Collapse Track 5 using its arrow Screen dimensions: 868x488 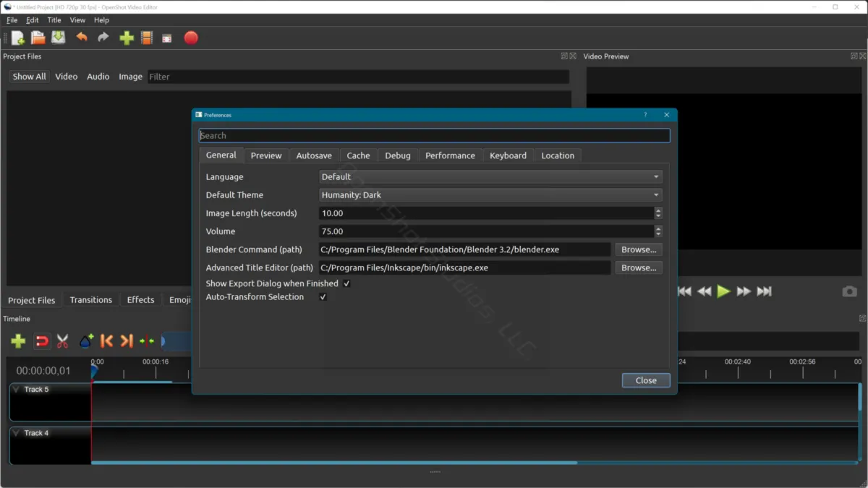[17, 390]
